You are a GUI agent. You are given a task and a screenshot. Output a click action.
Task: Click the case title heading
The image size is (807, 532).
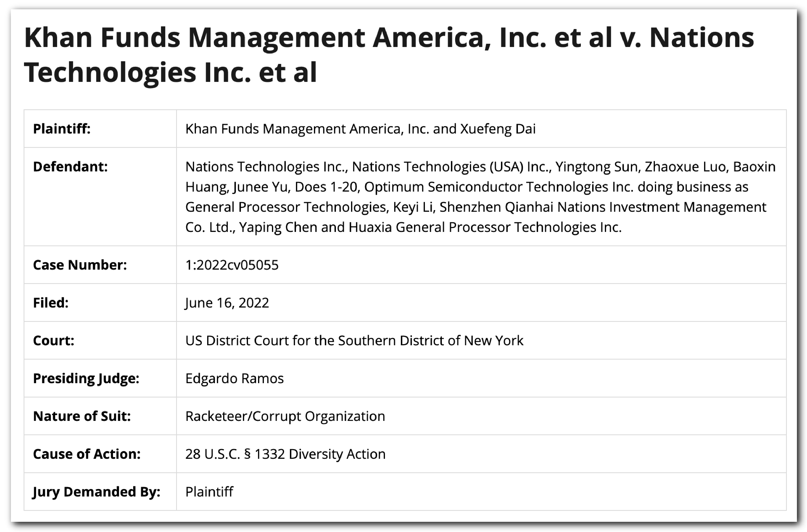click(x=389, y=54)
